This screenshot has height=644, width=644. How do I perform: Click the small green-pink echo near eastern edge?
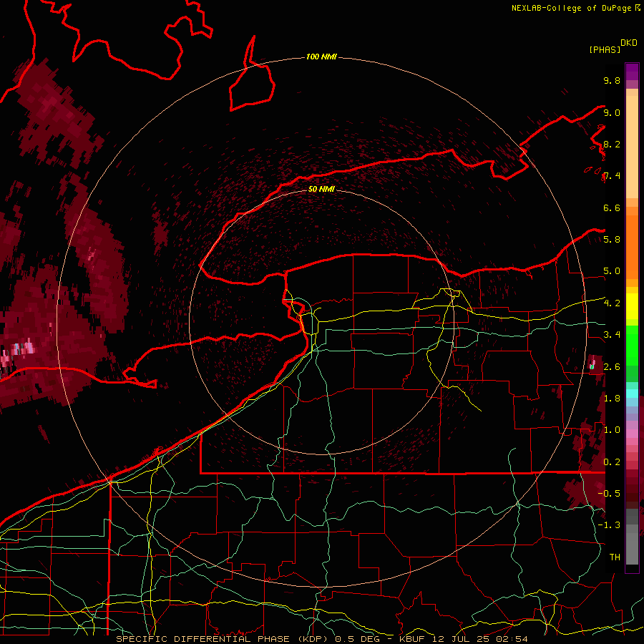[592, 364]
